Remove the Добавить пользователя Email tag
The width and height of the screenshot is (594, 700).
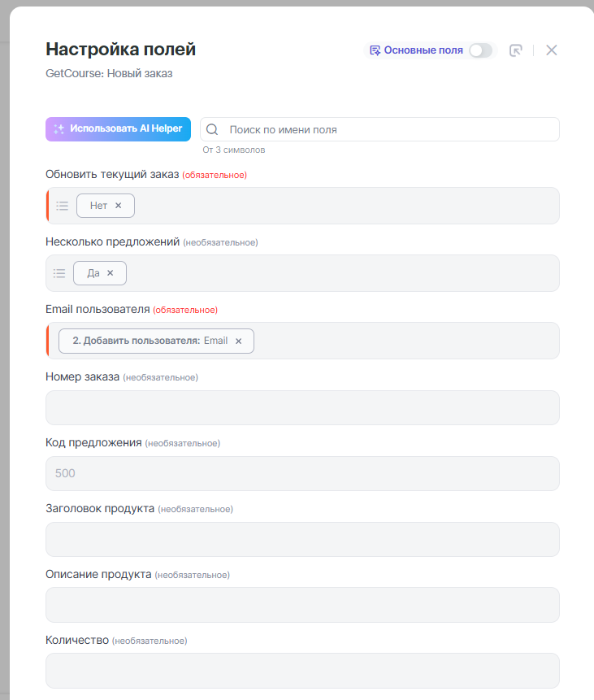(x=239, y=341)
